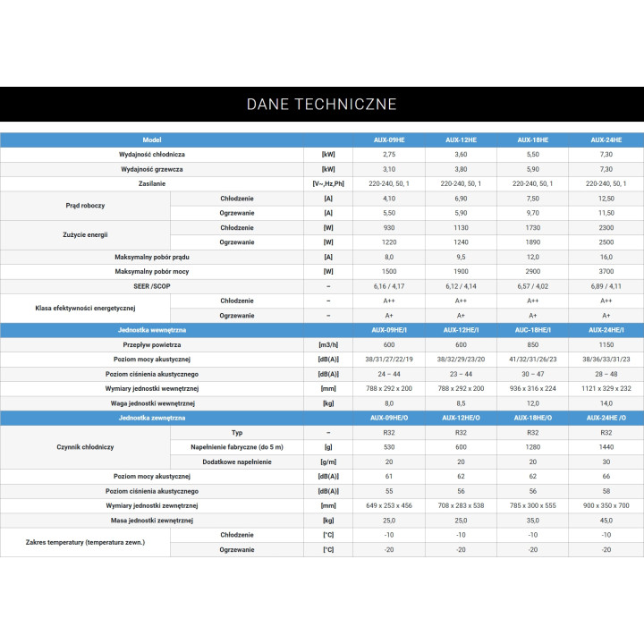Select the Przepływ powietrza row label
Screen dimensions: 644x644
tap(152, 345)
